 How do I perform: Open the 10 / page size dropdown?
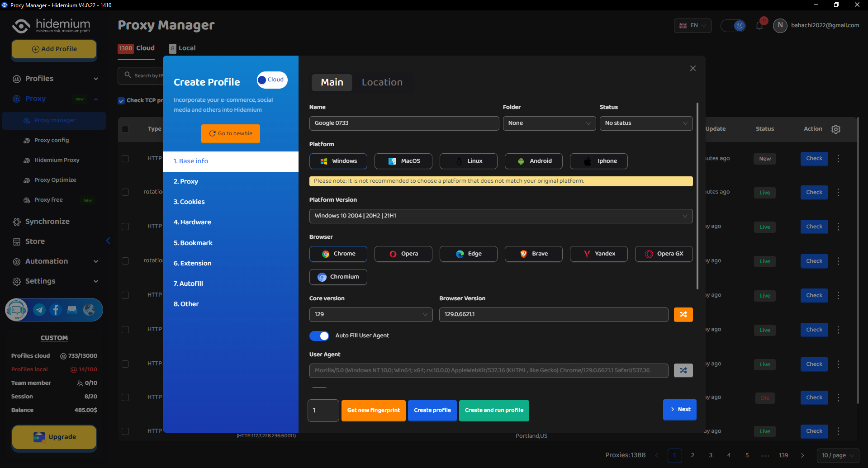(838, 456)
